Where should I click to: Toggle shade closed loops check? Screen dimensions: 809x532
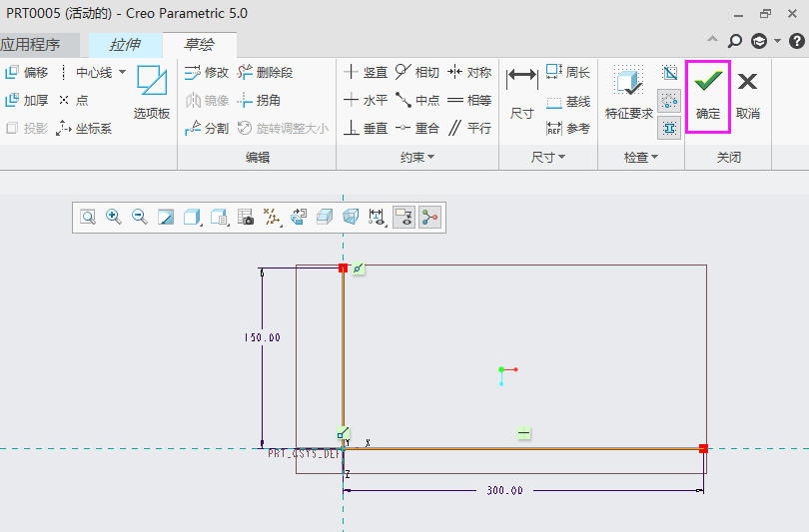tap(670, 128)
